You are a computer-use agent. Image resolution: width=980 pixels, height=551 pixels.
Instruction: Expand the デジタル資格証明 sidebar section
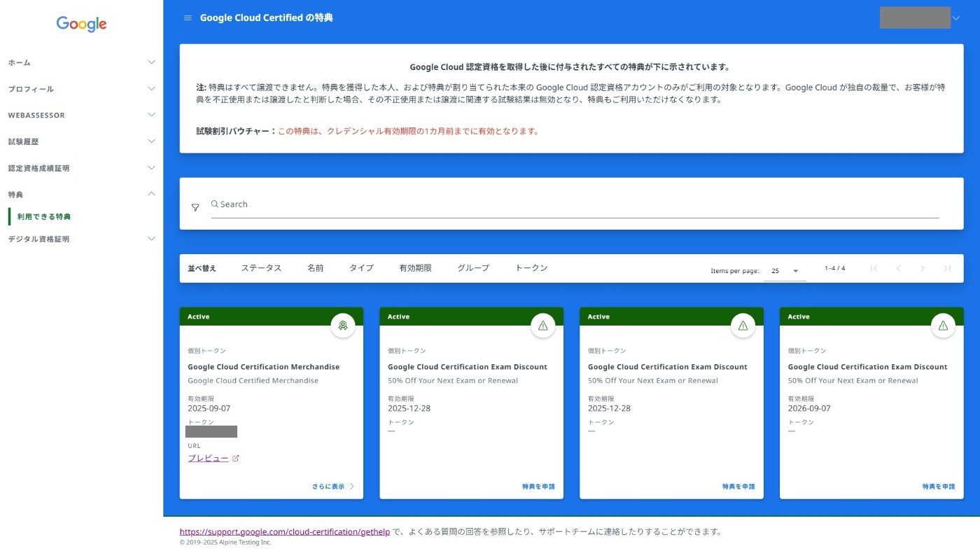pos(82,239)
